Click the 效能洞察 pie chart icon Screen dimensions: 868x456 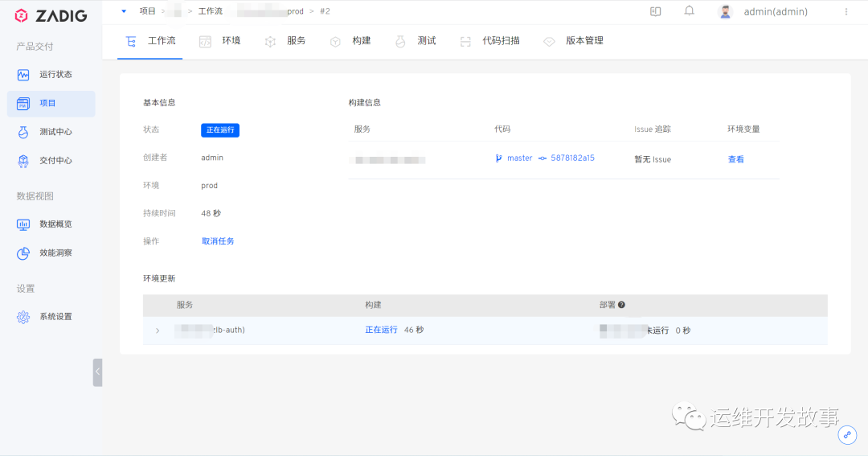23,253
